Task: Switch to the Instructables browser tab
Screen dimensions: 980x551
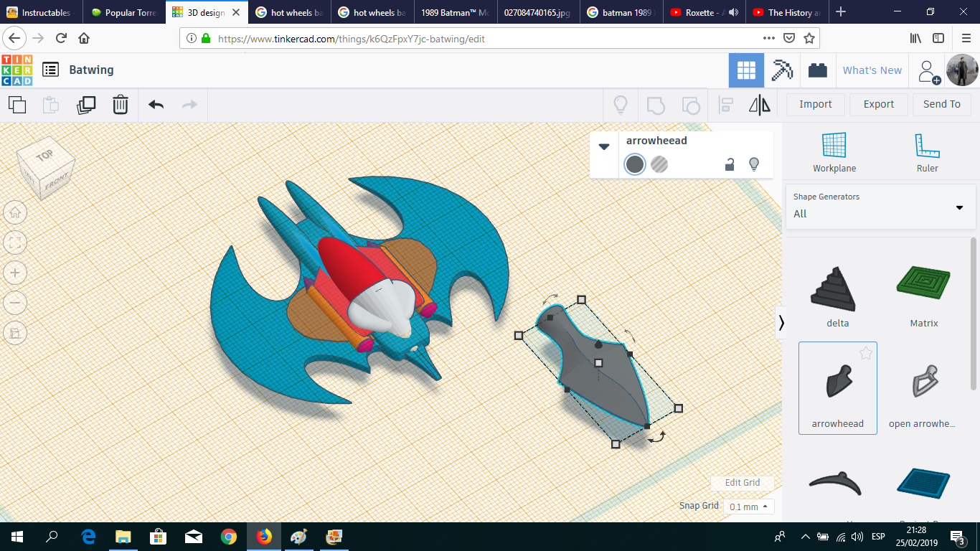Action: [x=41, y=12]
